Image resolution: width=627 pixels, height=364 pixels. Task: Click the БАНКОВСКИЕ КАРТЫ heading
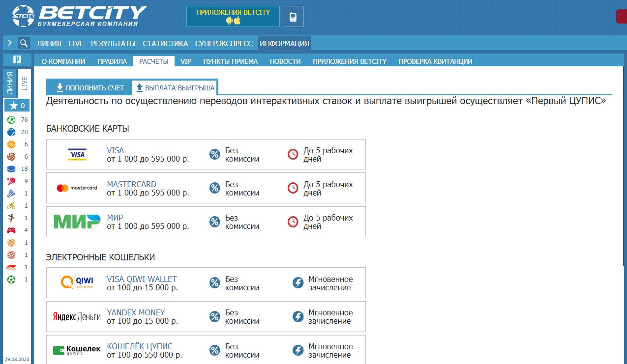point(88,129)
